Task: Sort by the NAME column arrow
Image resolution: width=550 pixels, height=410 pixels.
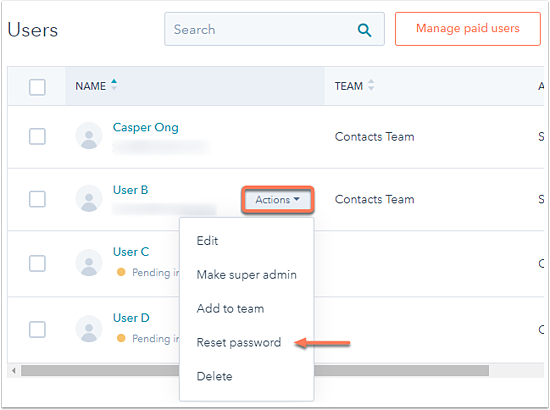Action: coord(114,85)
